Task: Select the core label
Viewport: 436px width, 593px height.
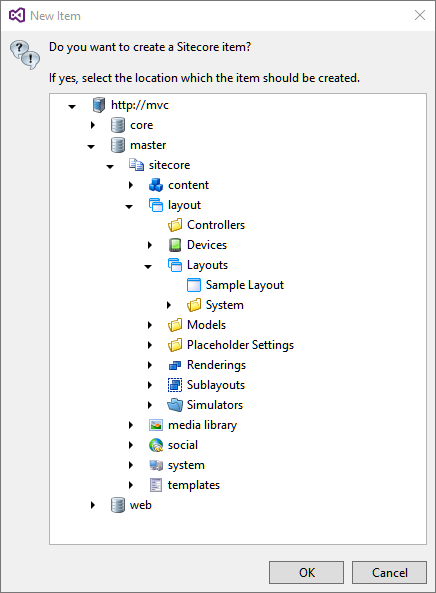Action: click(141, 125)
